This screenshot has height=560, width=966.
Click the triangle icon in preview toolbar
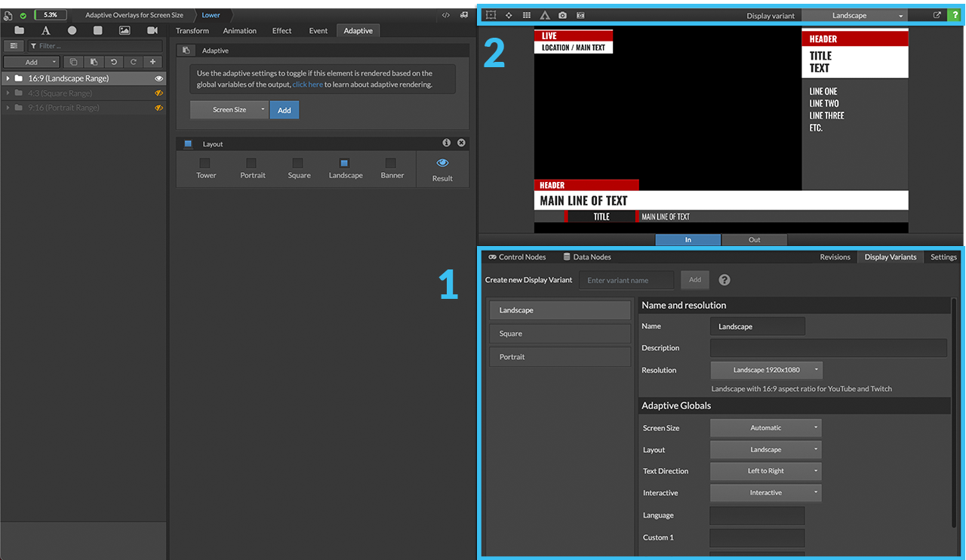(545, 15)
